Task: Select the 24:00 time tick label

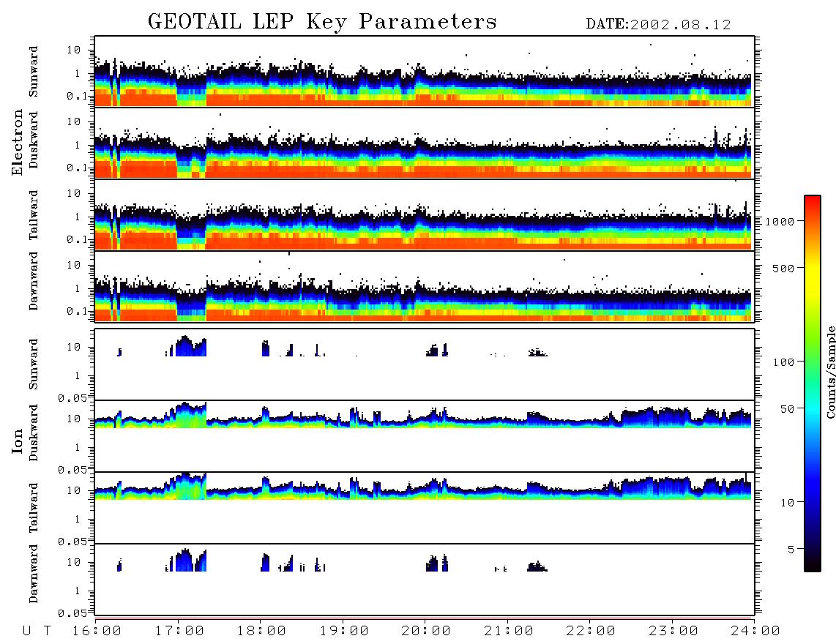Action: [756, 632]
